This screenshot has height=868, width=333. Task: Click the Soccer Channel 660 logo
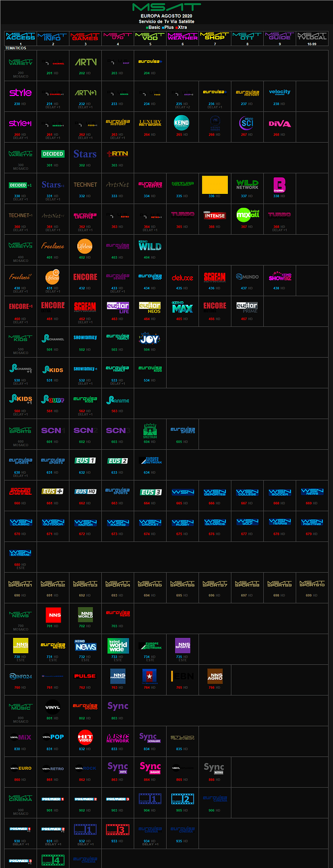point(21,491)
